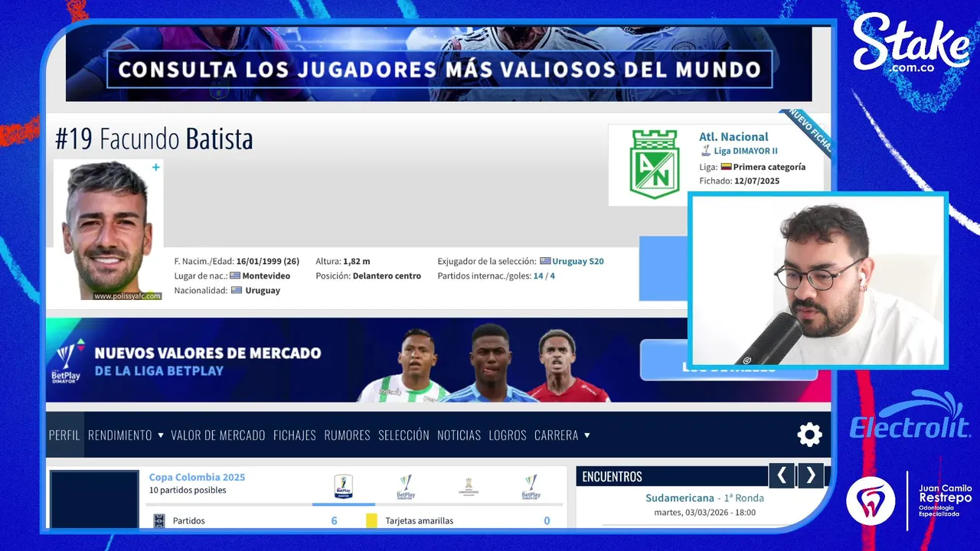
Task: Open the Liga DIMAYOR II link
Action: [746, 151]
